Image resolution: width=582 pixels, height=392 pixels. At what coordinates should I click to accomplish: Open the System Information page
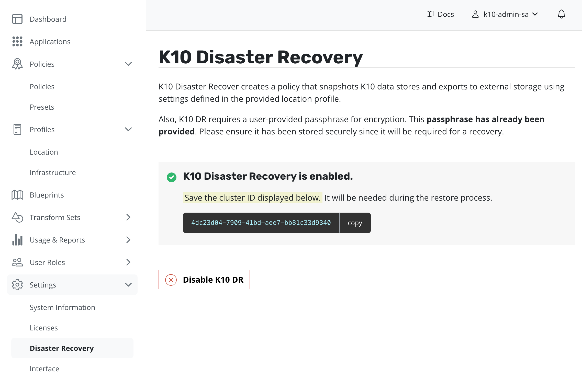point(62,307)
